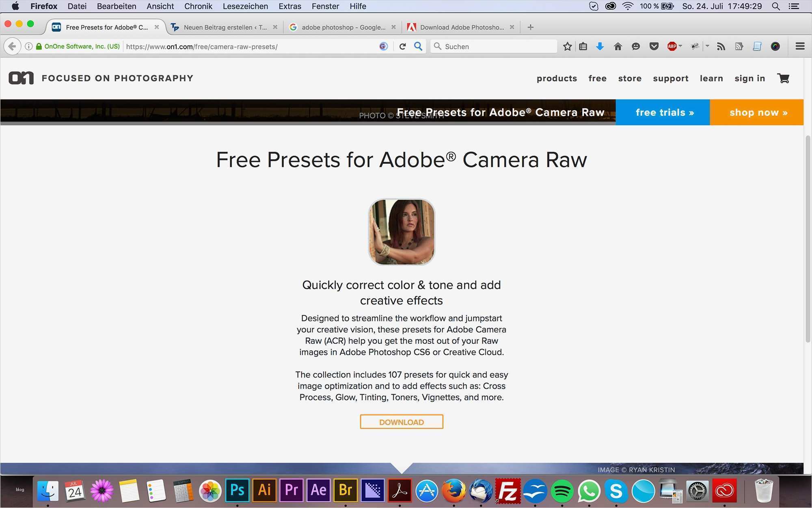
Task: Expand the Firebug dropdown arrow
Action: [707, 46]
